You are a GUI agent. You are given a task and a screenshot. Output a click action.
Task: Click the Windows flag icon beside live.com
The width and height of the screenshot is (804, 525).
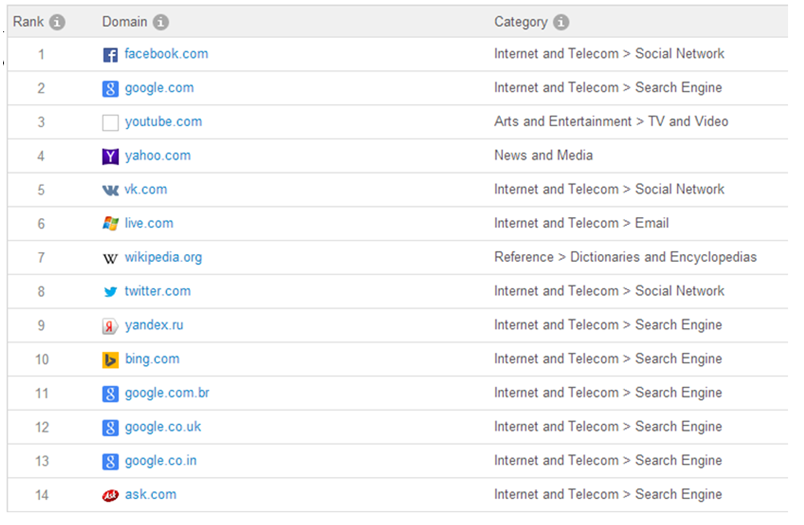(110, 224)
